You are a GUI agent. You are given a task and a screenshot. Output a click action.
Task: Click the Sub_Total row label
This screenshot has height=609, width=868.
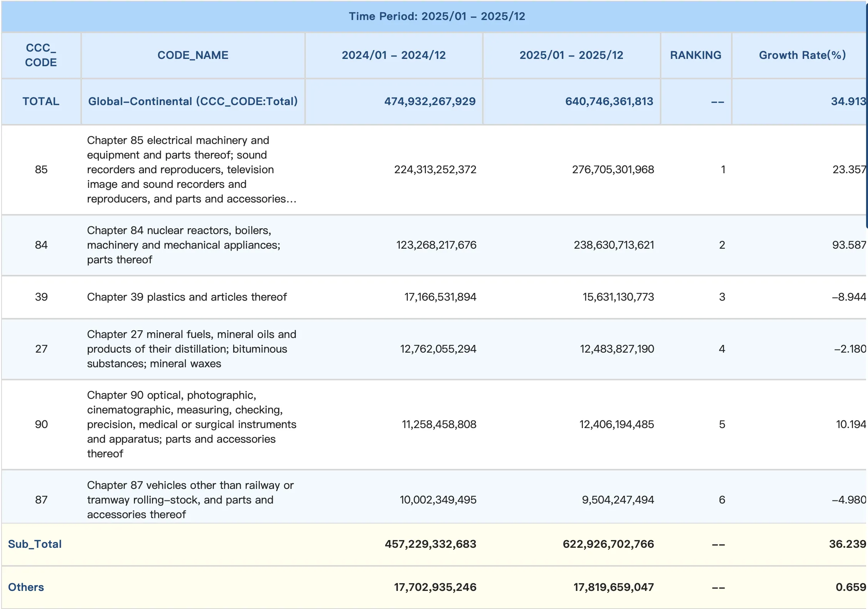coord(35,544)
